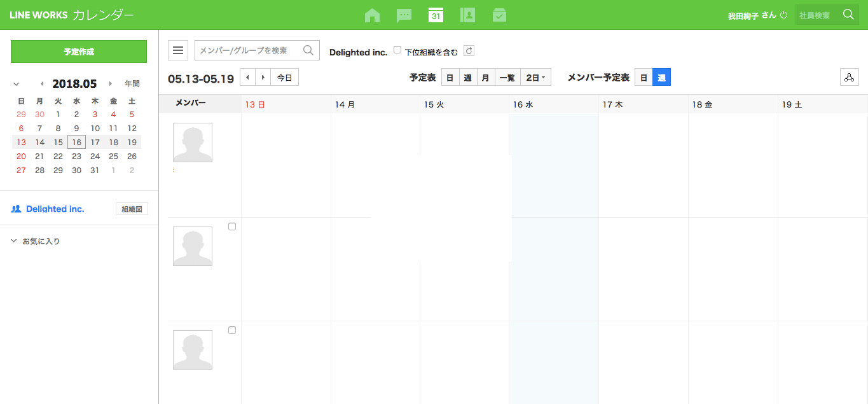
Task: Open the Address Book contacts icon
Action: coord(467,15)
